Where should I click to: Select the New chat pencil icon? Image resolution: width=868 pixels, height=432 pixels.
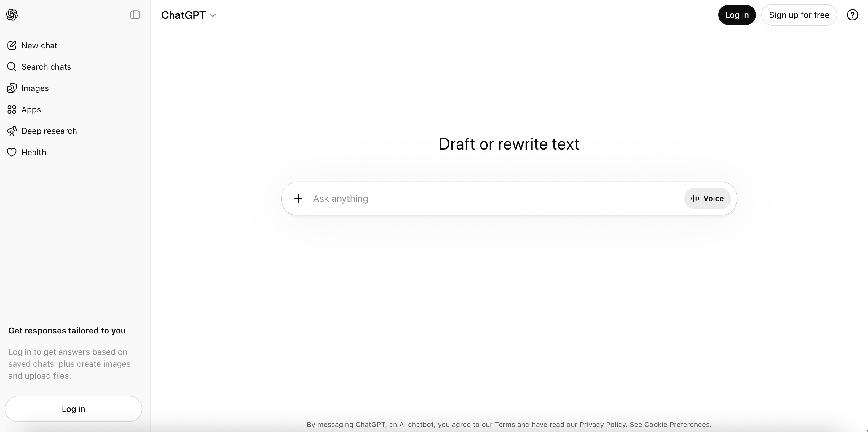point(12,45)
